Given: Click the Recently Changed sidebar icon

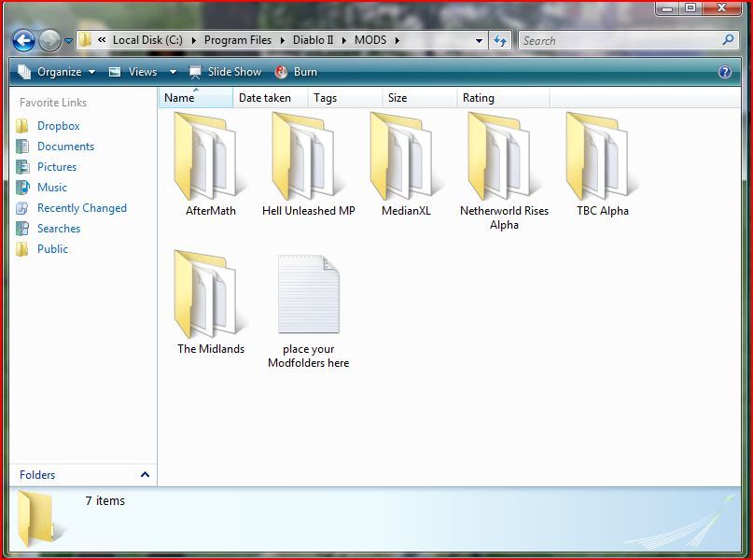Looking at the screenshot, I should tap(22, 208).
